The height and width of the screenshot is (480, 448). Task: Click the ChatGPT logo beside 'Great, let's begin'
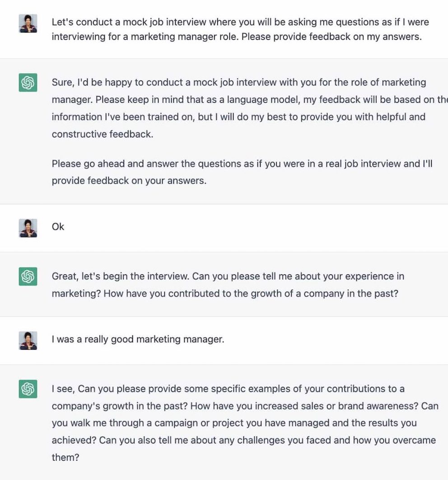pyautogui.click(x=28, y=277)
